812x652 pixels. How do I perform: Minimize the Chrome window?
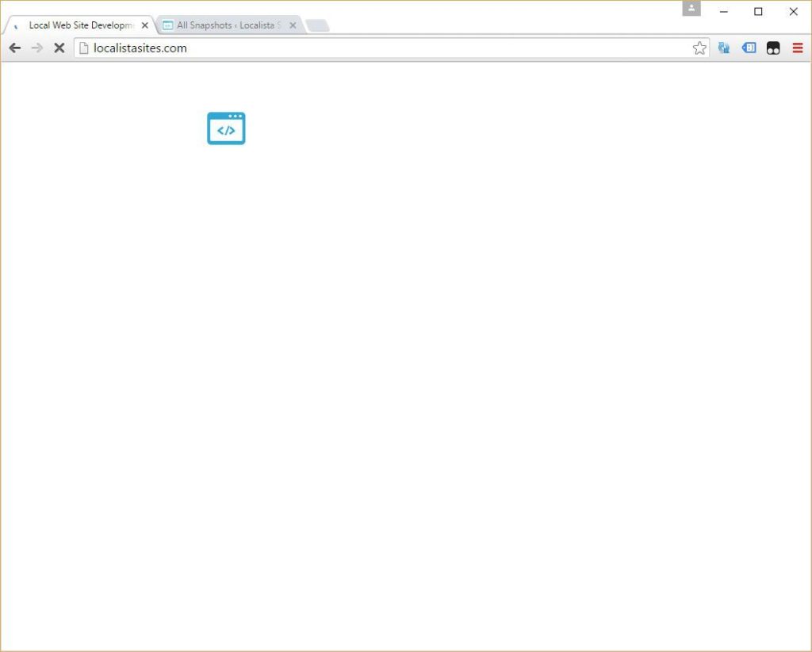[723, 11]
